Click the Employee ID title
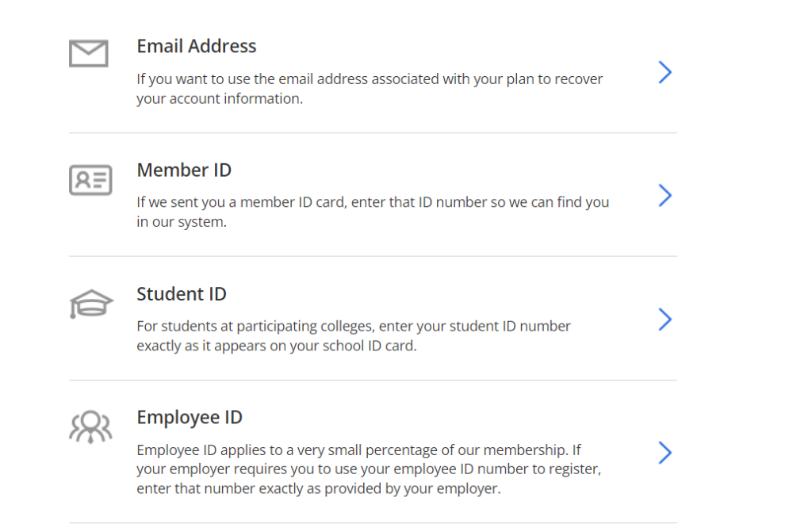The width and height of the screenshot is (812, 528). [190, 417]
